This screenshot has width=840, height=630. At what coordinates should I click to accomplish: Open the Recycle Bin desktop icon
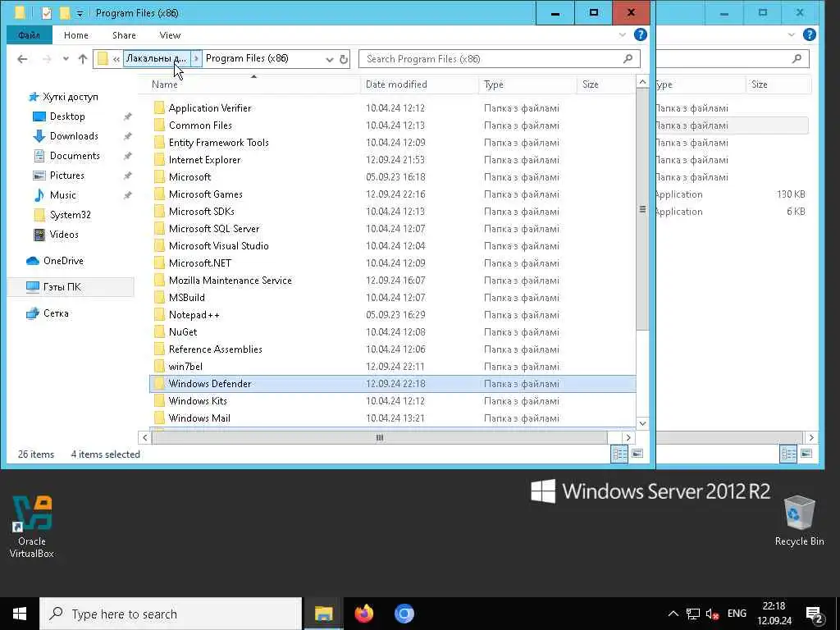pos(799,521)
